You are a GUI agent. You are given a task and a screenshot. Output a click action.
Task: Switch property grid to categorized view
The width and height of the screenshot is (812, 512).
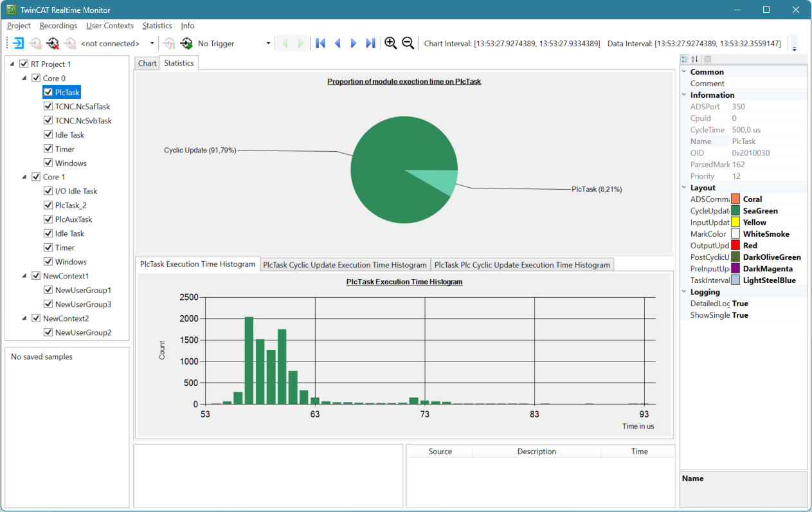point(685,59)
